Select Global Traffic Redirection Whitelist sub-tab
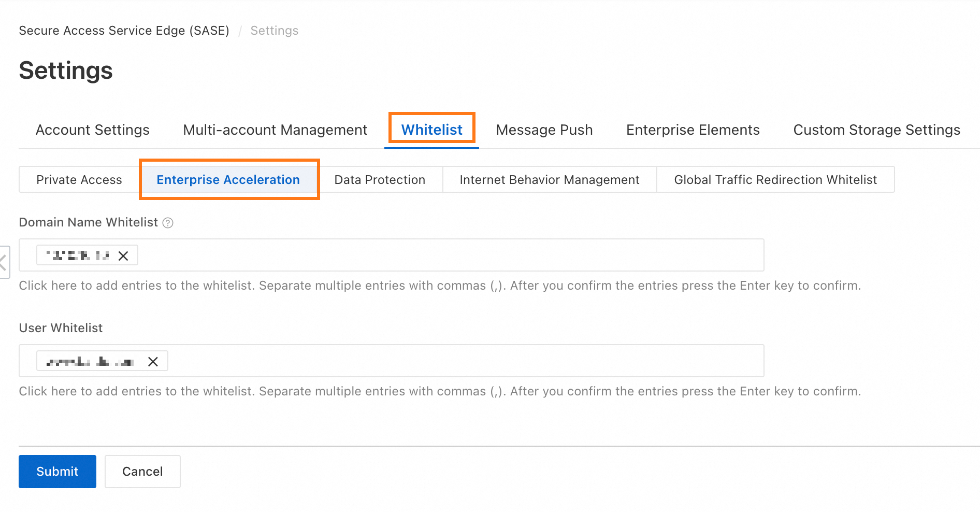This screenshot has height=512, width=980. point(775,180)
